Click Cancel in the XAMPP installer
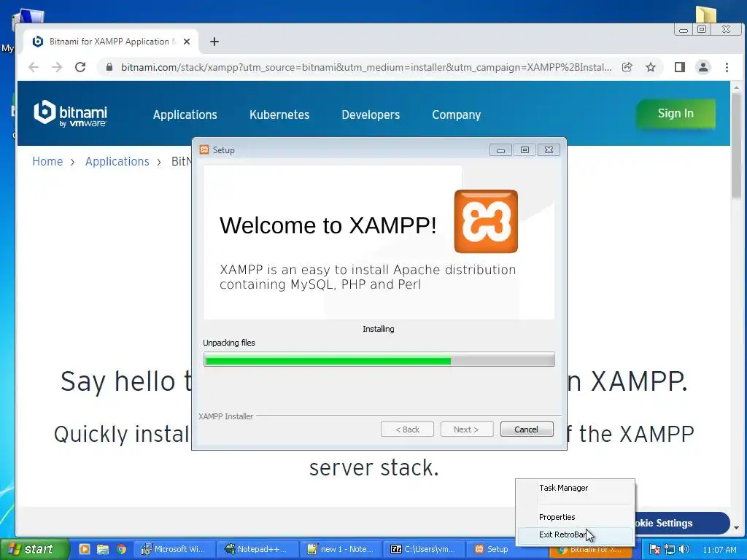 pos(527,429)
